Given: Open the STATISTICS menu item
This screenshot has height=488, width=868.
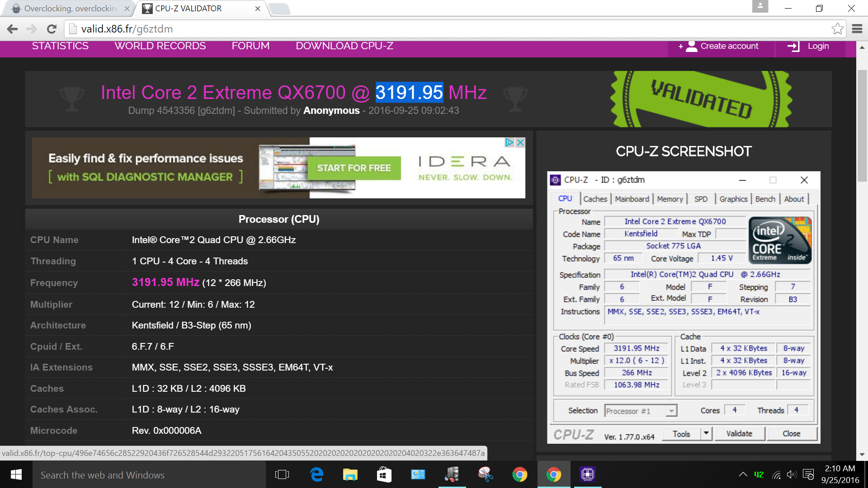Looking at the screenshot, I should tap(60, 46).
